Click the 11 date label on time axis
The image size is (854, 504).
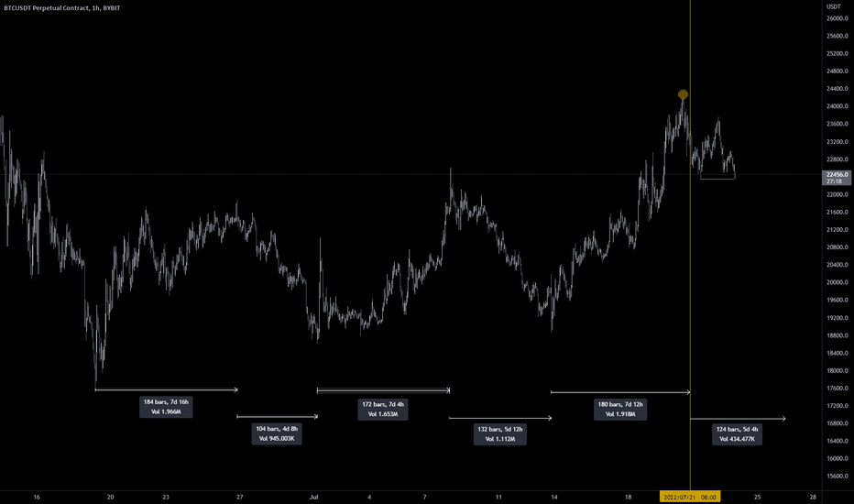tap(498, 497)
